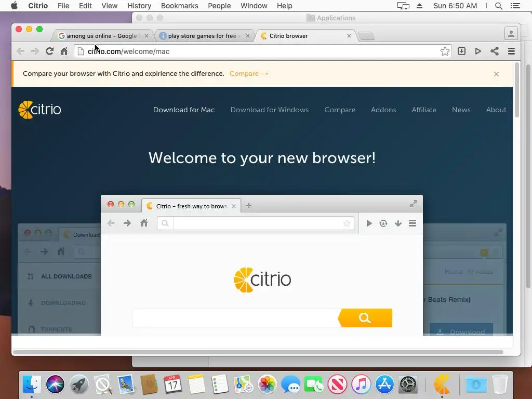532x399 pixels.
Task: Click the video play icon in toolbar
Action: click(478, 51)
